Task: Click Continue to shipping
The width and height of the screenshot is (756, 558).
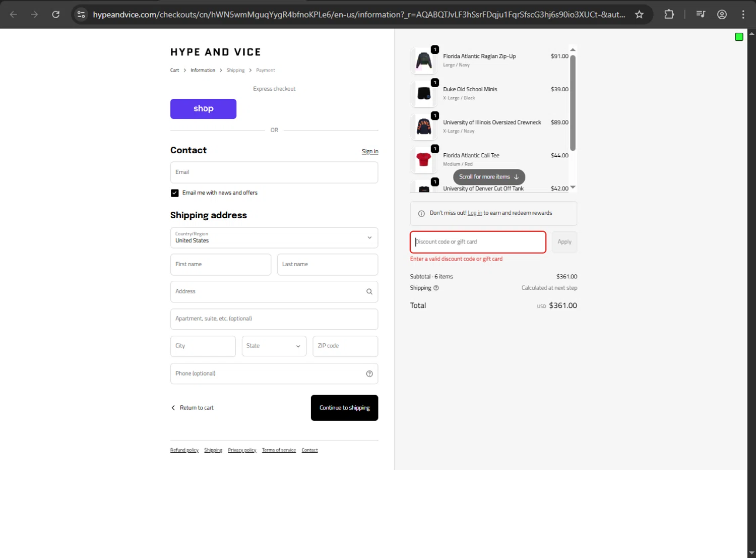Action: pyautogui.click(x=344, y=408)
